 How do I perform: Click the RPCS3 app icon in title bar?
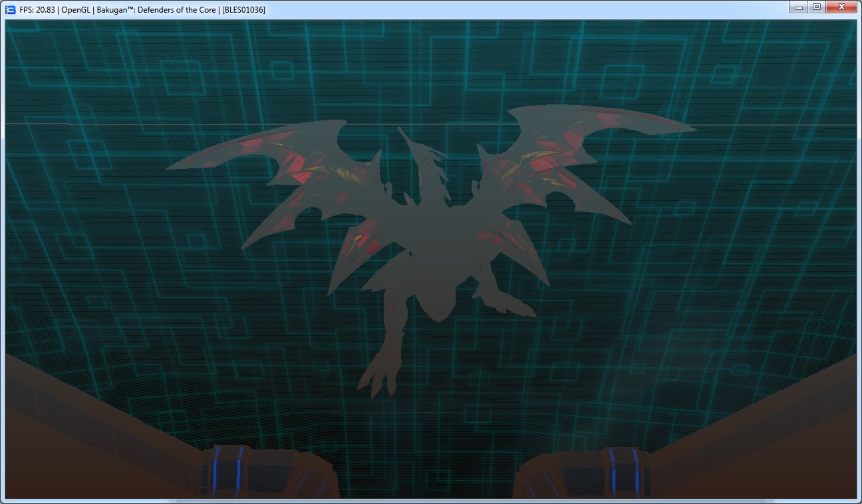click(x=10, y=10)
